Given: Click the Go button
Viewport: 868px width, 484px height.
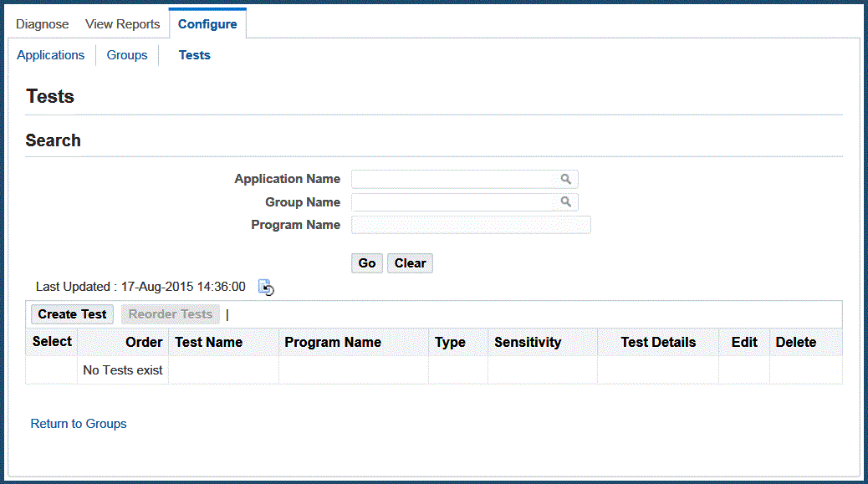Looking at the screenshot, I should (x=366, y=263).
